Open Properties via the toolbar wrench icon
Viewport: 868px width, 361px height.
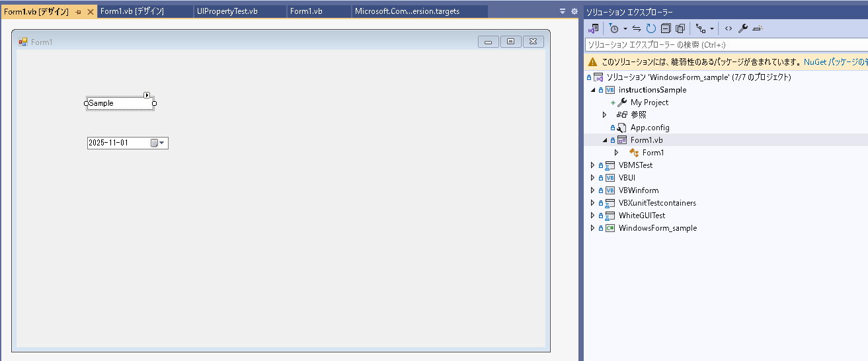coord(743,28)
